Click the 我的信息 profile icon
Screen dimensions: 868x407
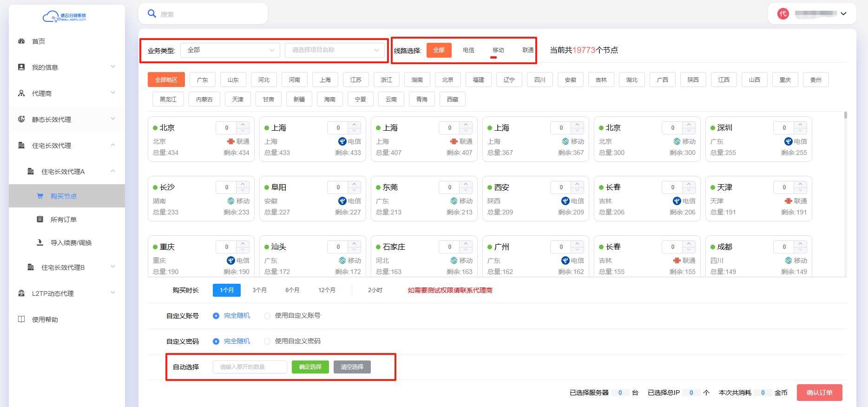point(21,67)
